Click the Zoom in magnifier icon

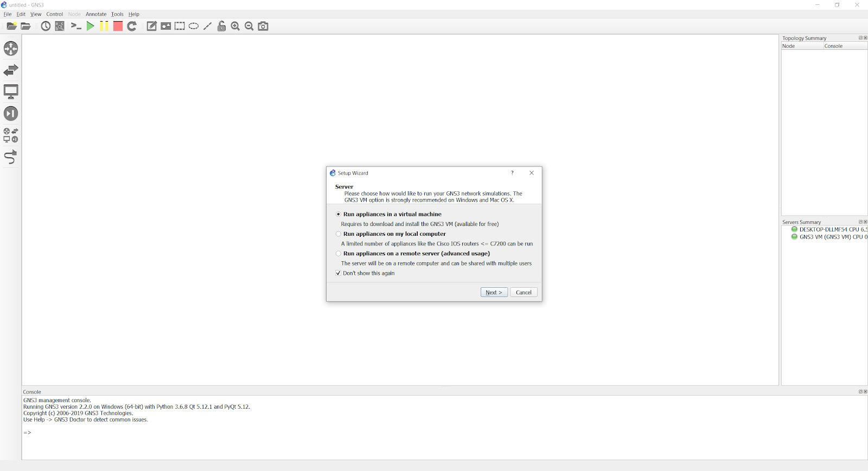235,26
